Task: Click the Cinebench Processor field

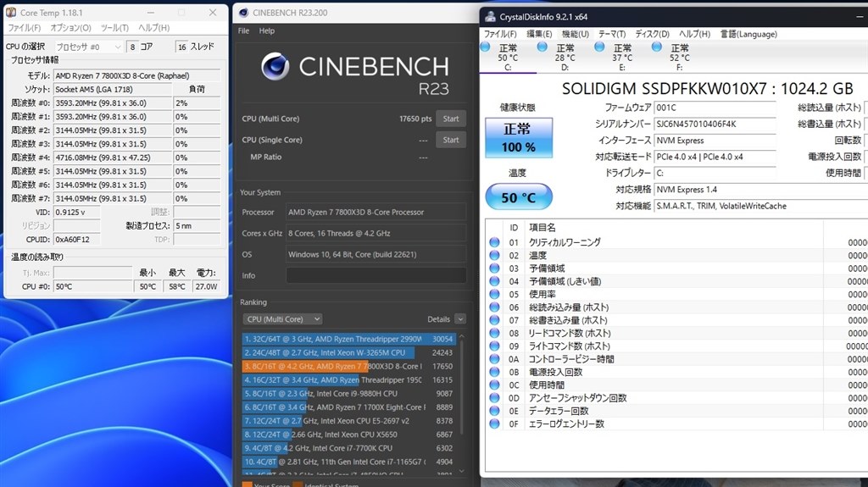Action: (x=376, y=212)
